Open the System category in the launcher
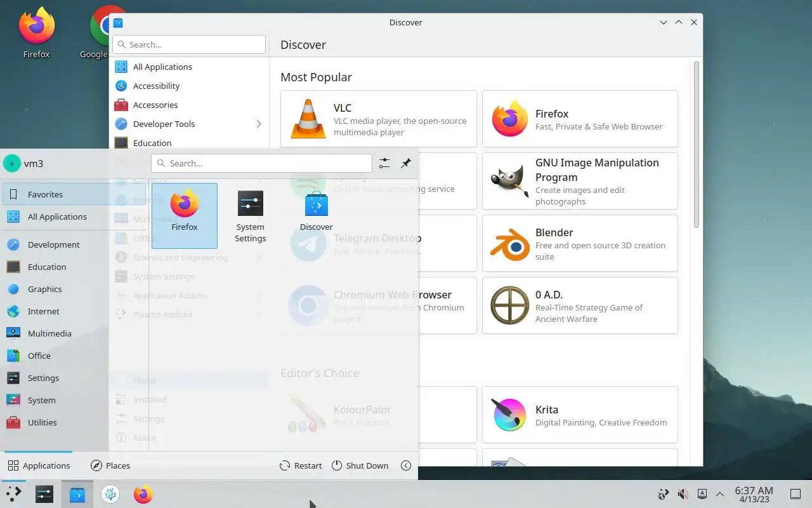 point(74,400)
